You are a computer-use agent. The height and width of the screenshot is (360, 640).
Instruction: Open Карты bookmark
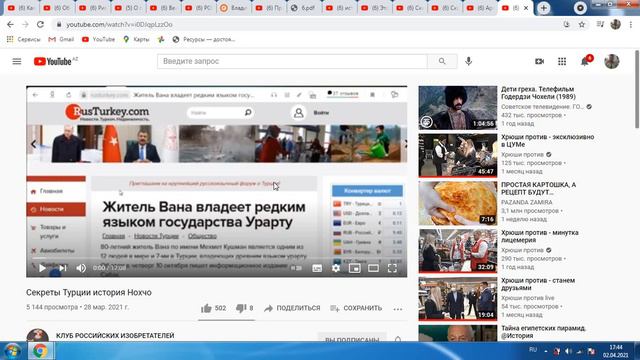(x=136, y=40)
